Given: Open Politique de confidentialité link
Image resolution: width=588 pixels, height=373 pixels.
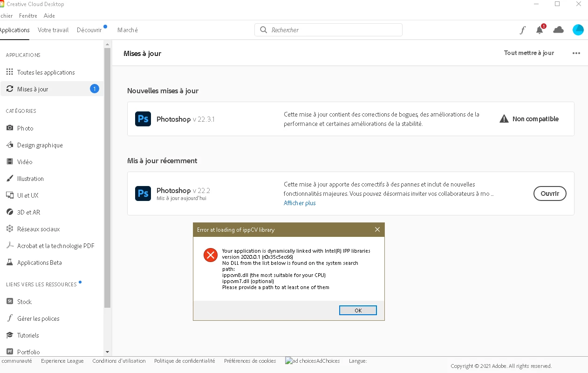Looking at the screenshot, I should pyautogui.click(x=185, y=361).
